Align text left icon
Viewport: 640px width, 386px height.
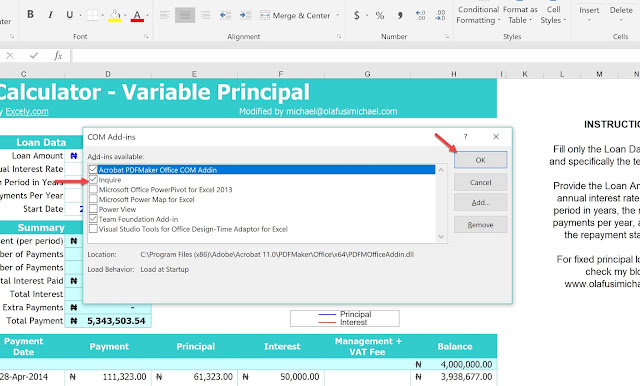[x=165, y=15]
